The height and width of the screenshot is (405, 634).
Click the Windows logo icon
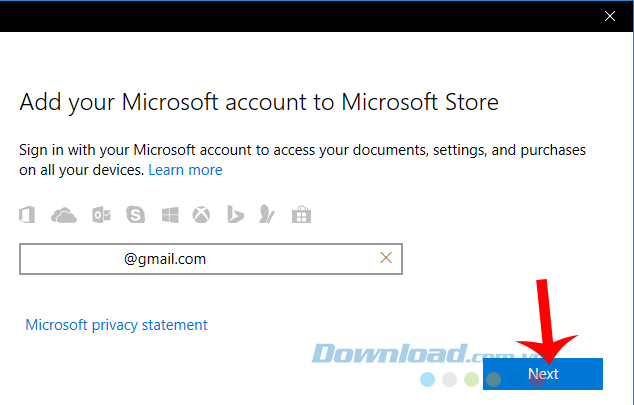tap(168, 215)
